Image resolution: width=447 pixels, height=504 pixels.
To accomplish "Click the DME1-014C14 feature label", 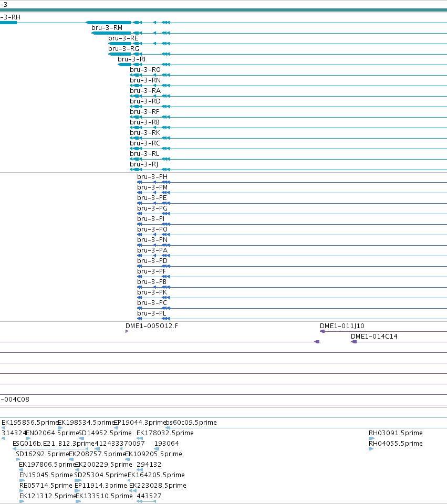I will 374,336.
